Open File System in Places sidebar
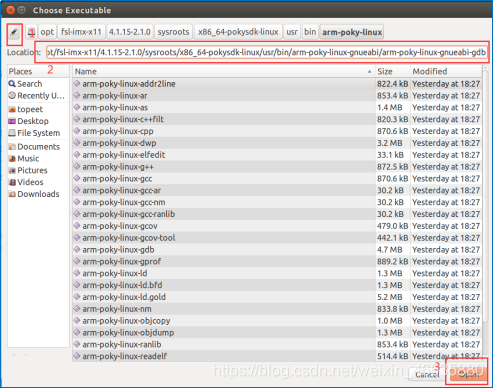The width and height of the screenshot is (494, 389). 34,133
